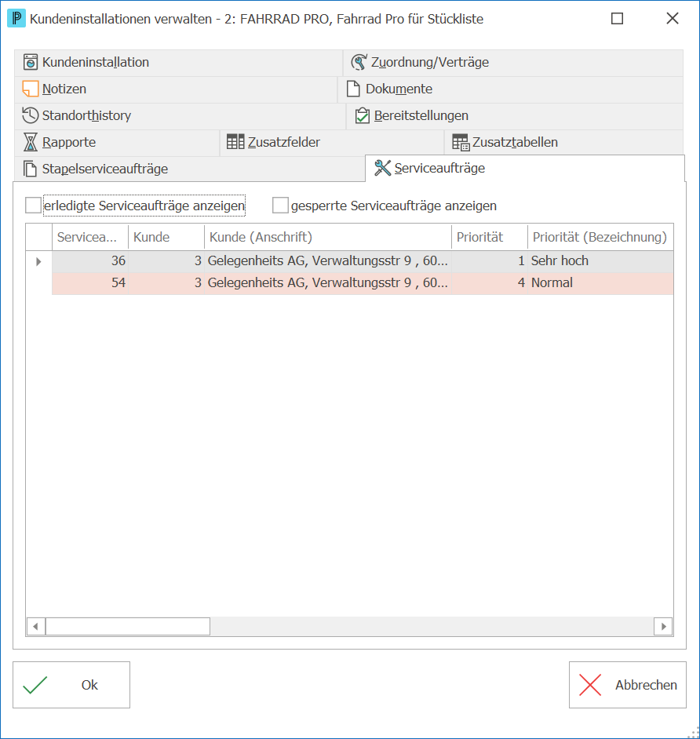Screen dimensions: 700x739
Task: Switch to the Bereitstellungen tab
Action: (x=515, y=116)
